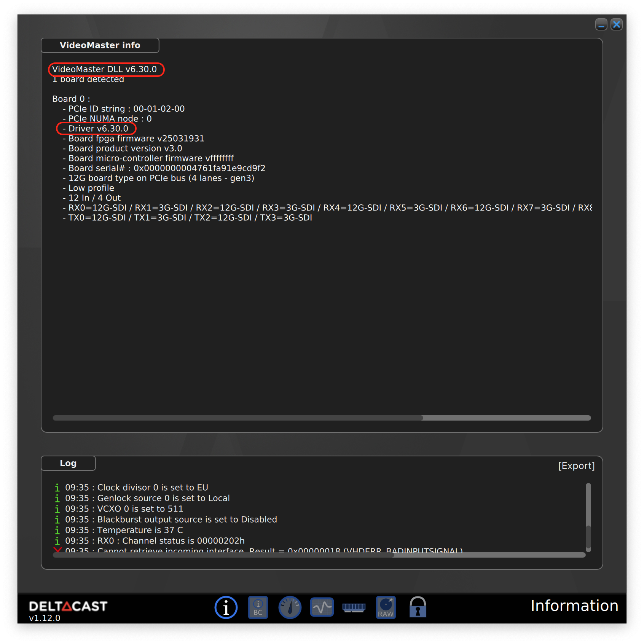Screen dimensions: 644x644
Task: Open the waveform monitor page
Action: tap(322, 607)
